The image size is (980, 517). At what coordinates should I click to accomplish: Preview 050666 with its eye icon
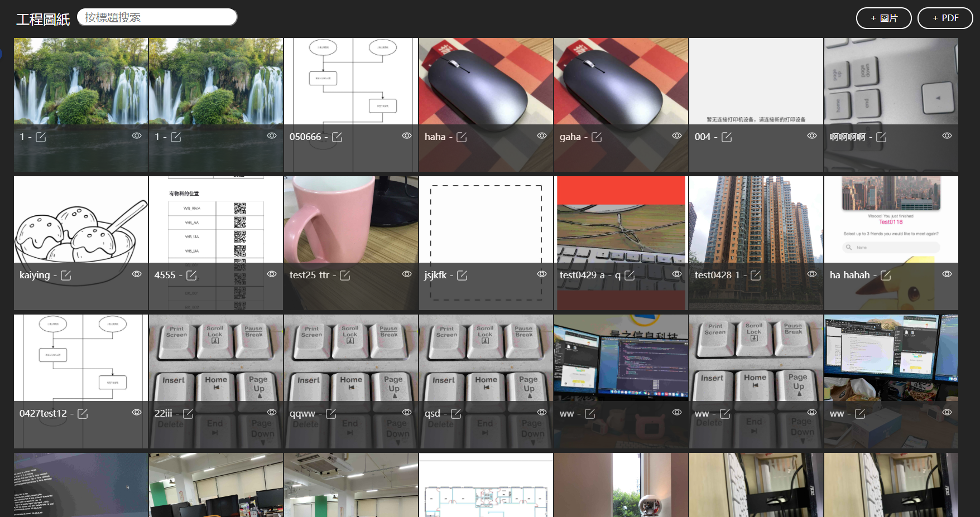(407, 136)
